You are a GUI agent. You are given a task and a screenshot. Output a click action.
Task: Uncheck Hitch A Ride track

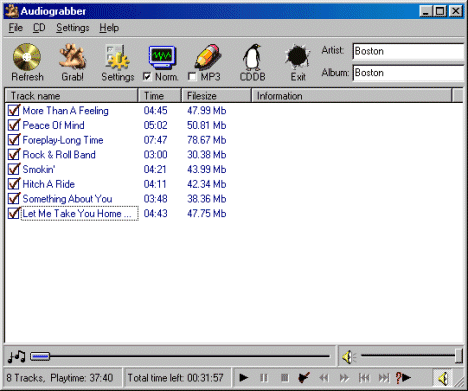(14, 183)
